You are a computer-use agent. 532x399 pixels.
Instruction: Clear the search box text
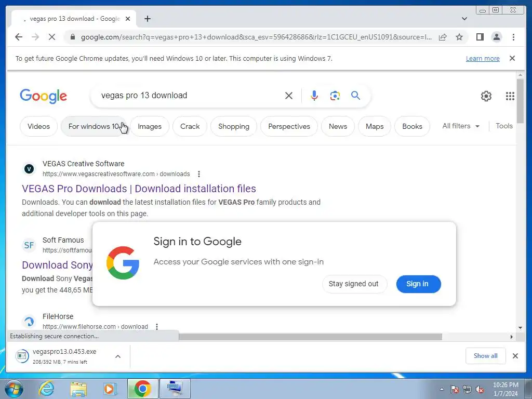(289, 96)
